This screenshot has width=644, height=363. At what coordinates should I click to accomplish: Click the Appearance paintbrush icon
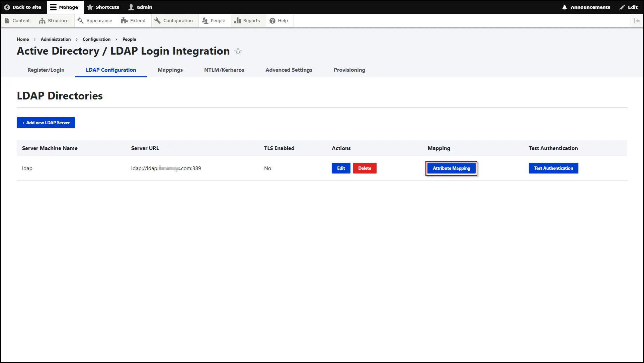click(80, 20)
